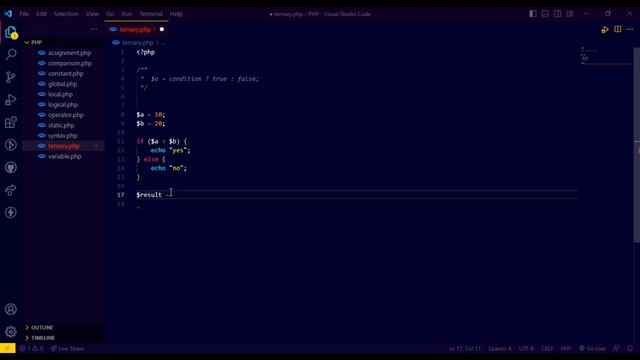
Task: Open the GitHub view in activity bar
Action: [11, 167]
